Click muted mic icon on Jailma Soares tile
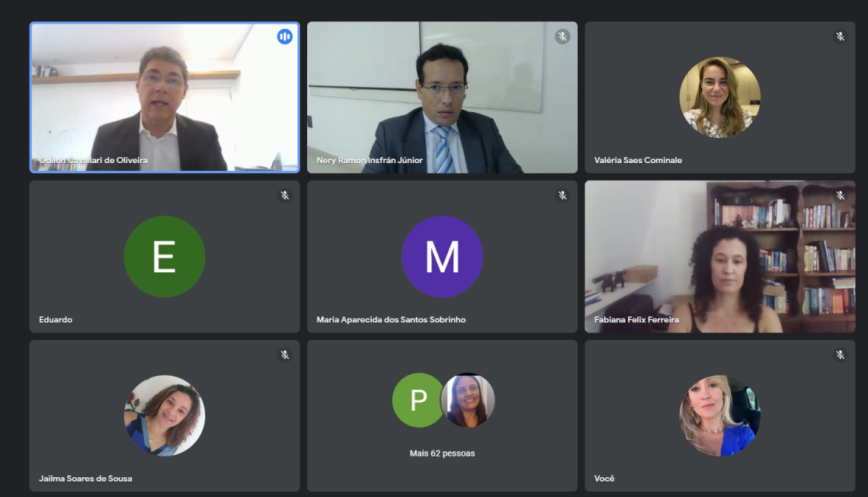Image resolution: width=868 pixels, height=497 pixels. [285, 355]
